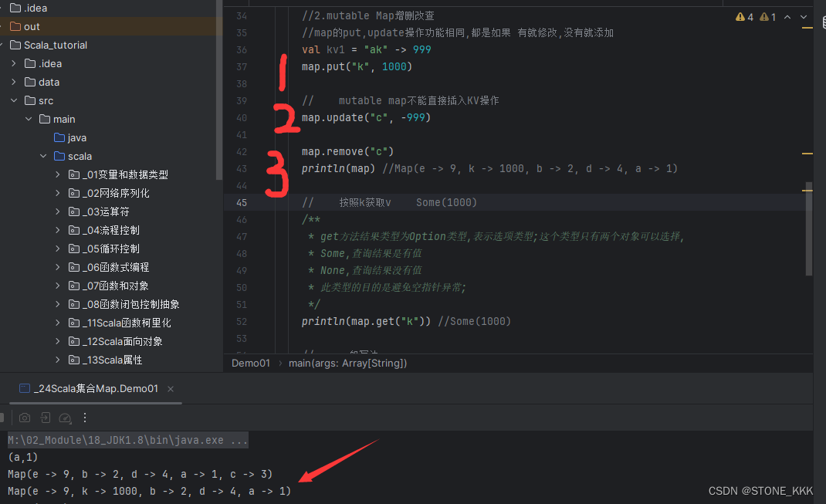The image size is (826, 504).
Task: Open the three-dot options menu in the Run toolbar
Action: tap(85, 418)
